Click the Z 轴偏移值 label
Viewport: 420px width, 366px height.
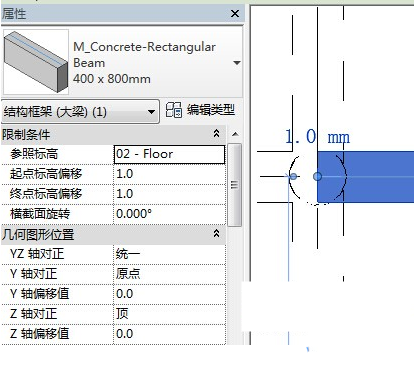pos(39,334)
